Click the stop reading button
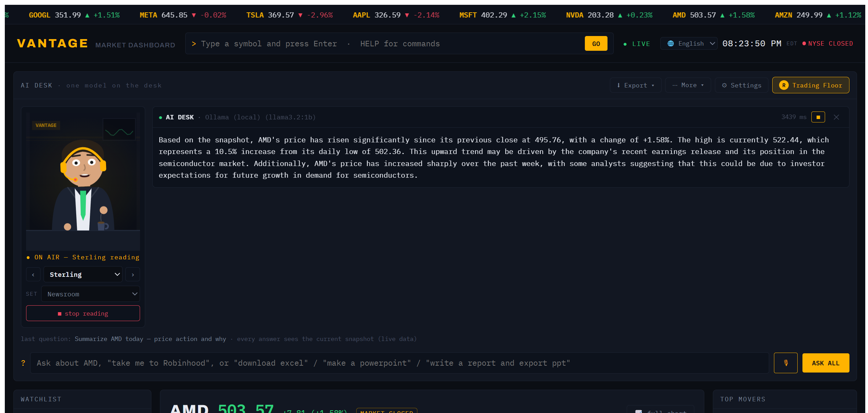Screen dimensions: 868x413 point(83,313)
